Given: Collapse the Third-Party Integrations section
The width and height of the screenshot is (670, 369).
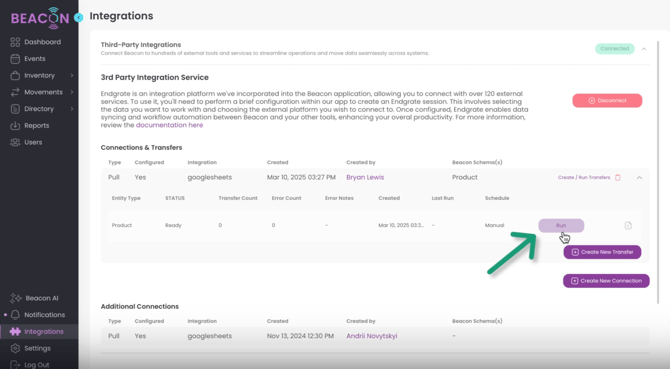Looking at the screenshot, I should coord(644,49).
